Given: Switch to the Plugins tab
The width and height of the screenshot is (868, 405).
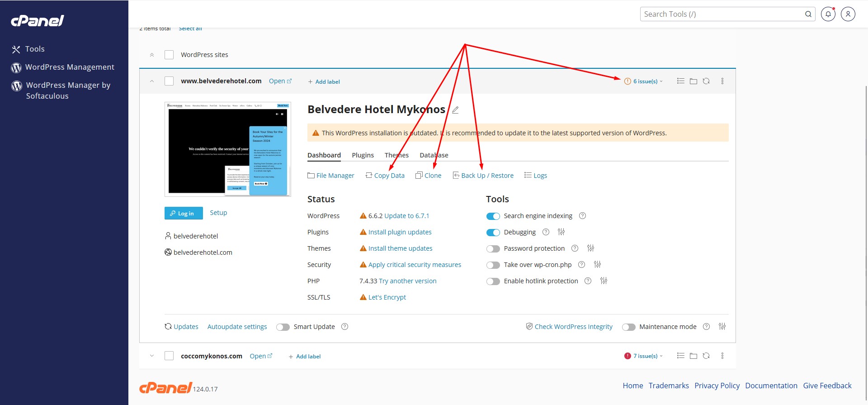Looking at the screenshot, I should (x=363, y=155).
